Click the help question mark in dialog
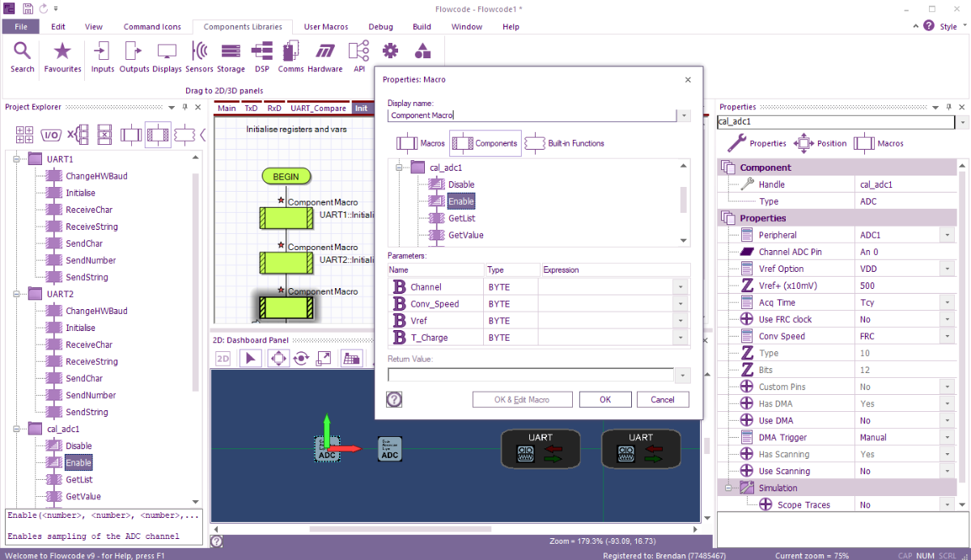 395,399
